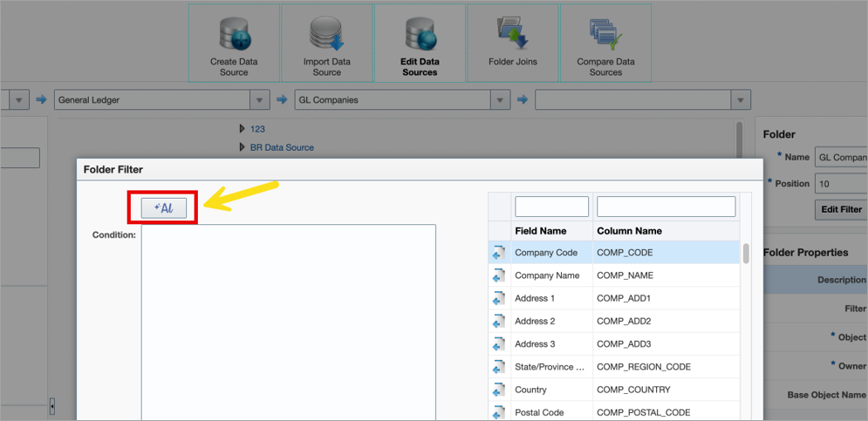Screen dimensions: 868x421
Task: Expand the 123 tree node
Action: click(242, 129)
